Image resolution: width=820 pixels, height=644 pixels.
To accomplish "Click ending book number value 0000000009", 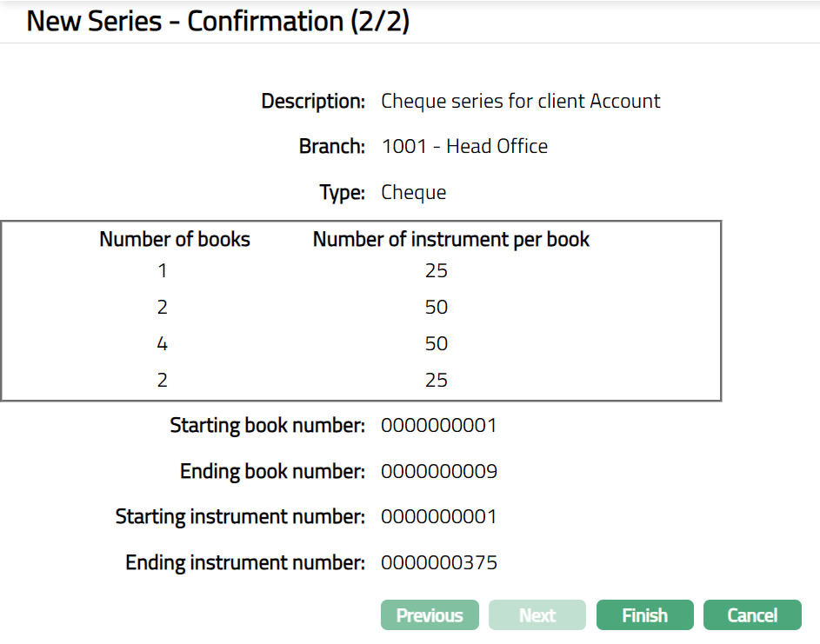I will [x=438, y=472].
